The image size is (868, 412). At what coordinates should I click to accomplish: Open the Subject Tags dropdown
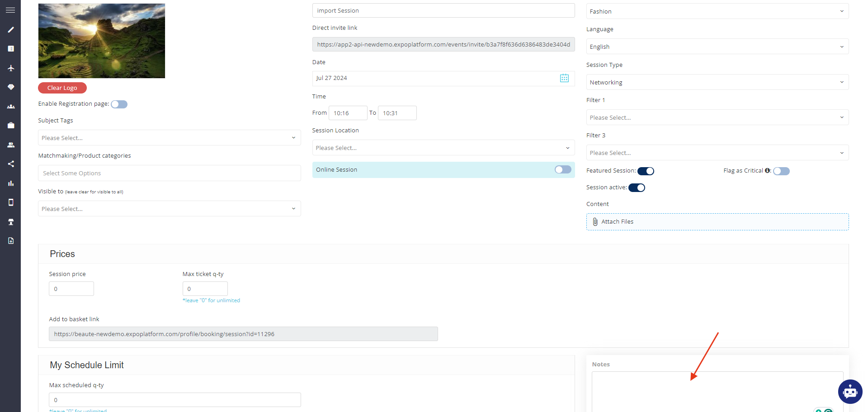(170, 138)
